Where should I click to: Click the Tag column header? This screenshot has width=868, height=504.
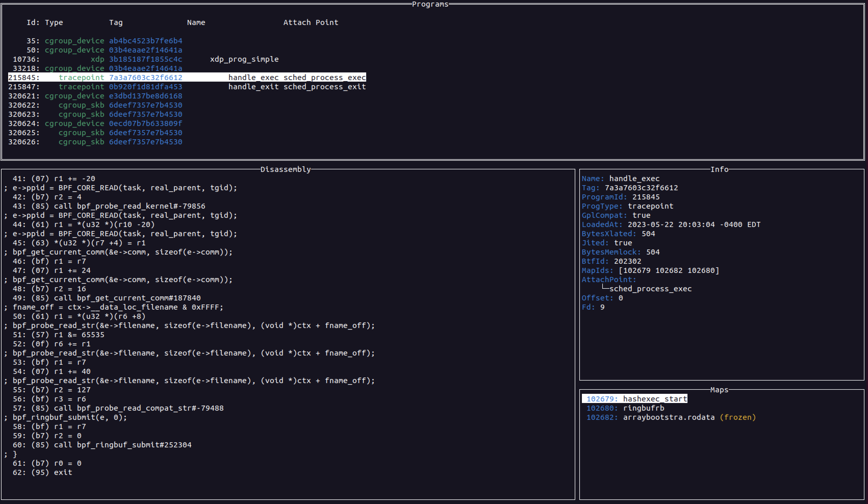[116, 22]
